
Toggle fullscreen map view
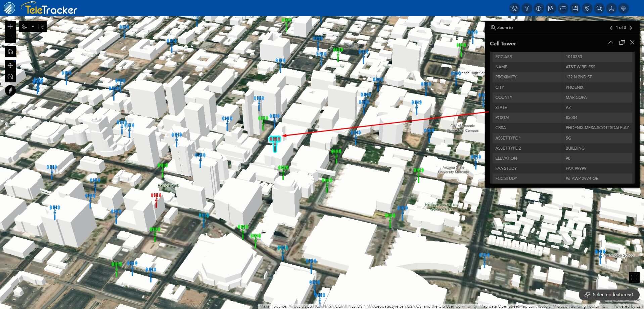[x=634, y=277]
